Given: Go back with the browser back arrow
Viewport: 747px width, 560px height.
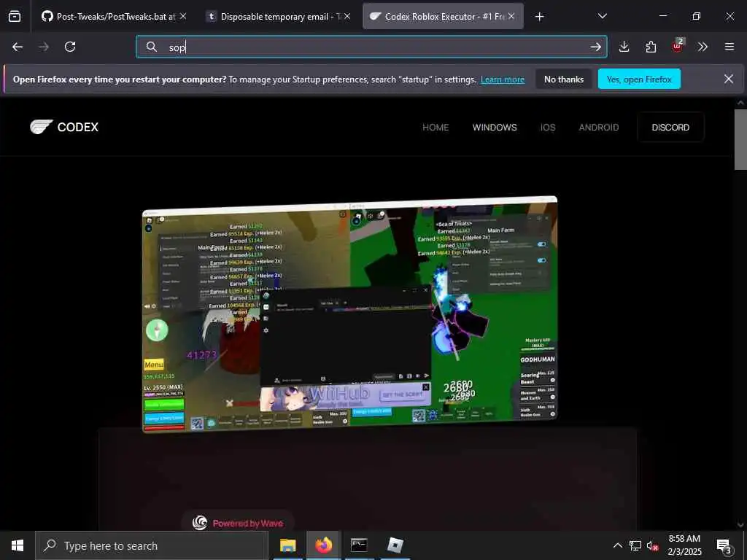Looking at the screenshot, I should [x=18, y=47].
